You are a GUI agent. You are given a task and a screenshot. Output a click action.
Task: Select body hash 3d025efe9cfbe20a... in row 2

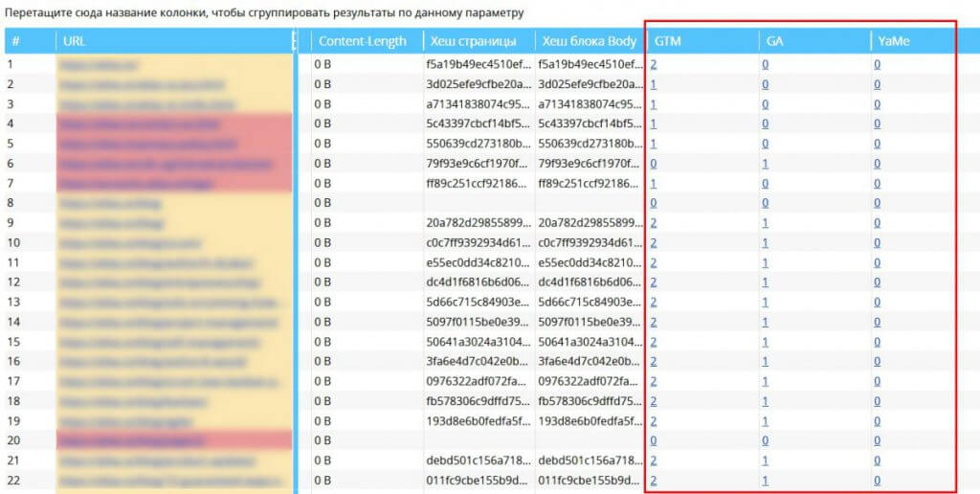(x=590, y=84)
